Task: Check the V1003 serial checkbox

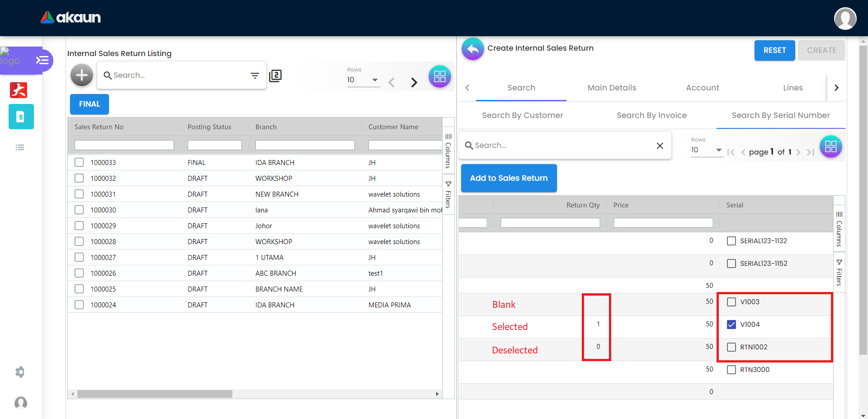Action: pos(731,302)
